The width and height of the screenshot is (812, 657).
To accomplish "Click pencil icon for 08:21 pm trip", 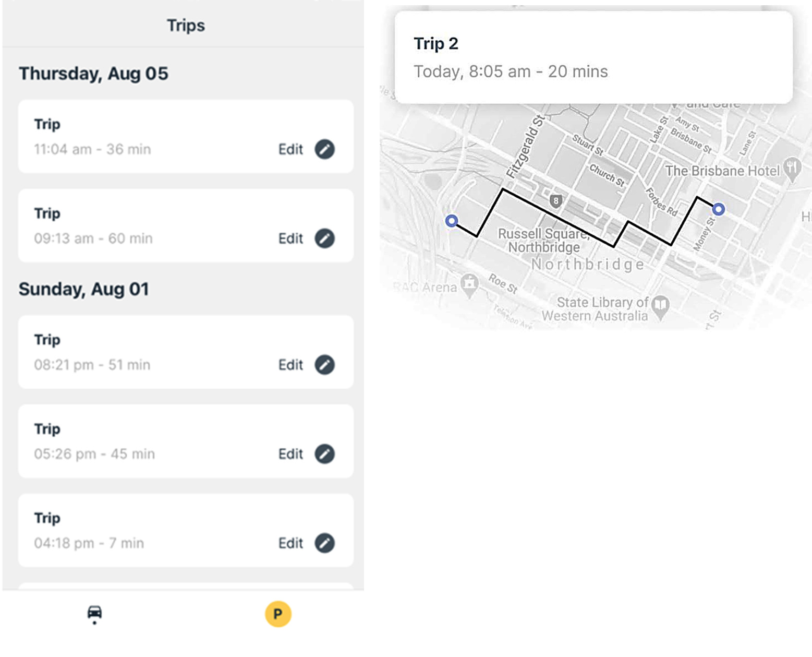I will [x=324, y=365].
